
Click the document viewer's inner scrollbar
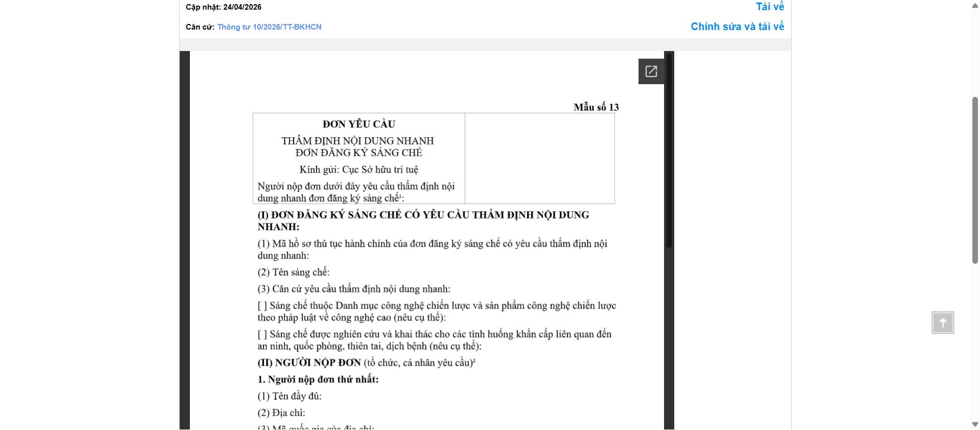click(x=669, y=150)
